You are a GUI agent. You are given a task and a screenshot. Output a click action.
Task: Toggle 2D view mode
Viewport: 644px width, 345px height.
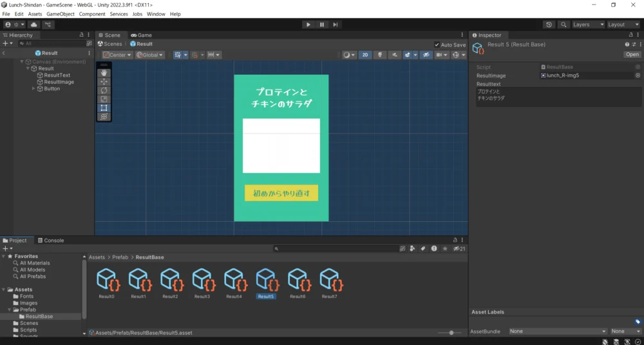point(365,55)
